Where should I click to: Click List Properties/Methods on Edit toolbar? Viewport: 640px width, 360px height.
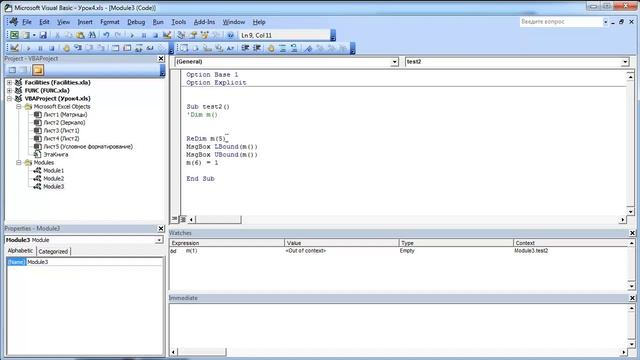pyautogui.click(x=184, y=48)
